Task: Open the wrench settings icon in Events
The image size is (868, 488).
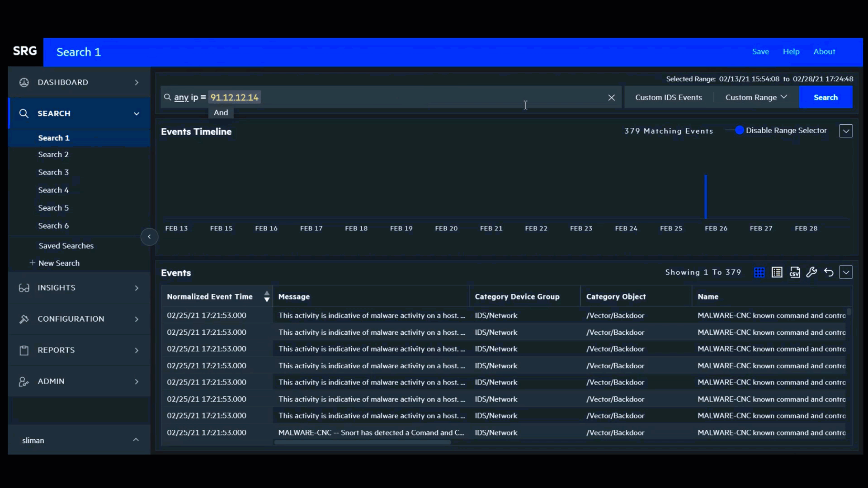Action: tap(811, 272)
